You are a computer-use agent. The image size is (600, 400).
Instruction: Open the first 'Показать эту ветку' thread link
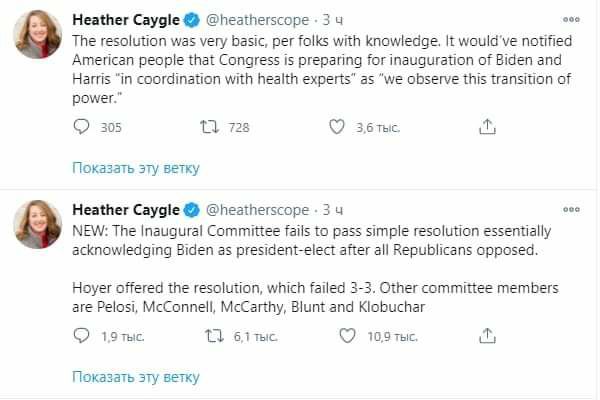pos(136,168)
